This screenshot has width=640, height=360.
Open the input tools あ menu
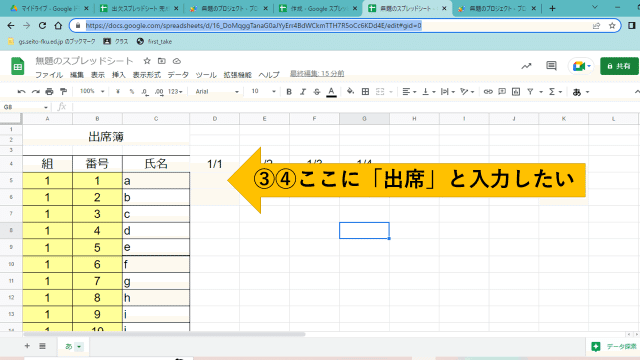581,92
